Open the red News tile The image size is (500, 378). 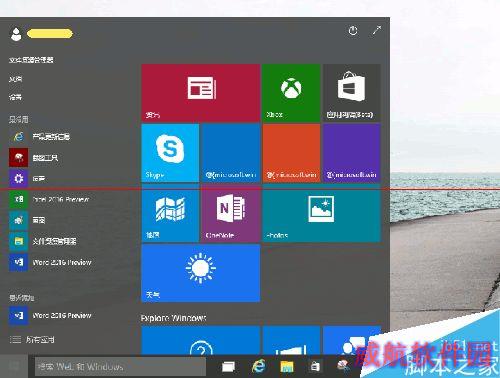201,93
